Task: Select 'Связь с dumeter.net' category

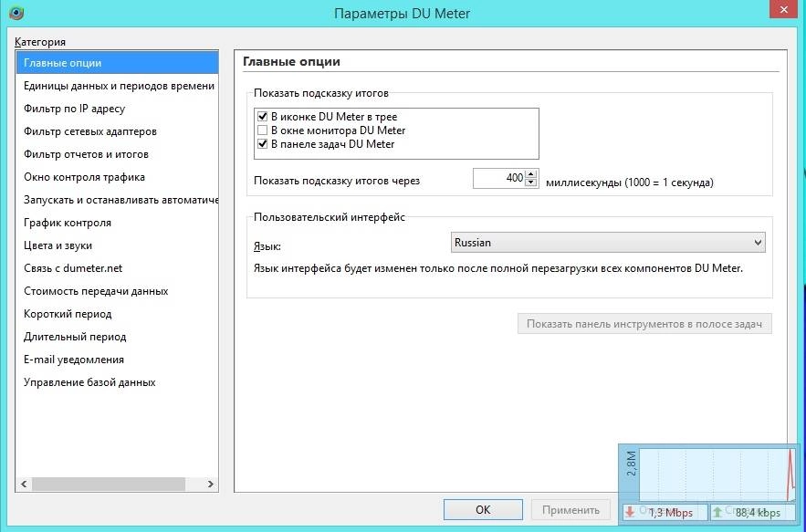Action: tap(117, 268)
